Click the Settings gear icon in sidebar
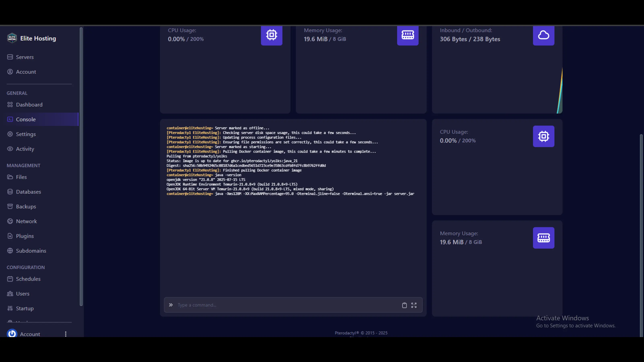 click(10, 134)
